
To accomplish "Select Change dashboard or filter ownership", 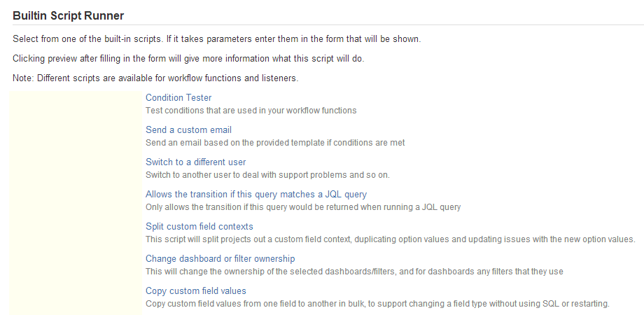I will pyautogui.click(x=220, y=258).
